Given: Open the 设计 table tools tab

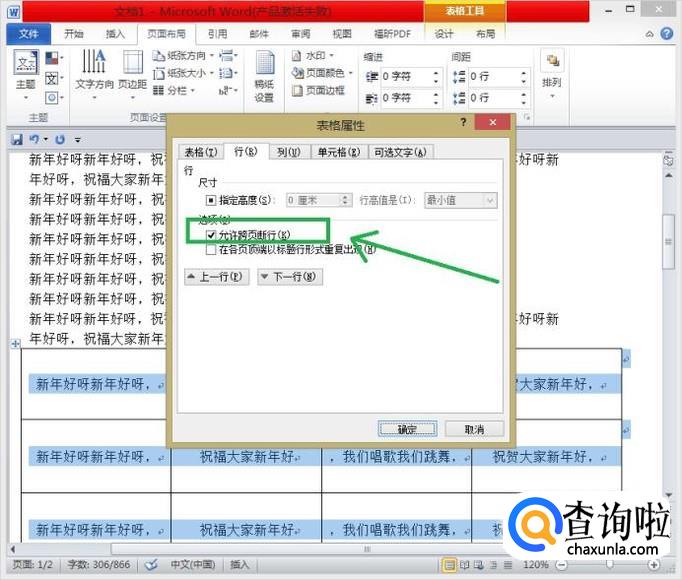Looking at the screenshot, I should coord(444,34).
